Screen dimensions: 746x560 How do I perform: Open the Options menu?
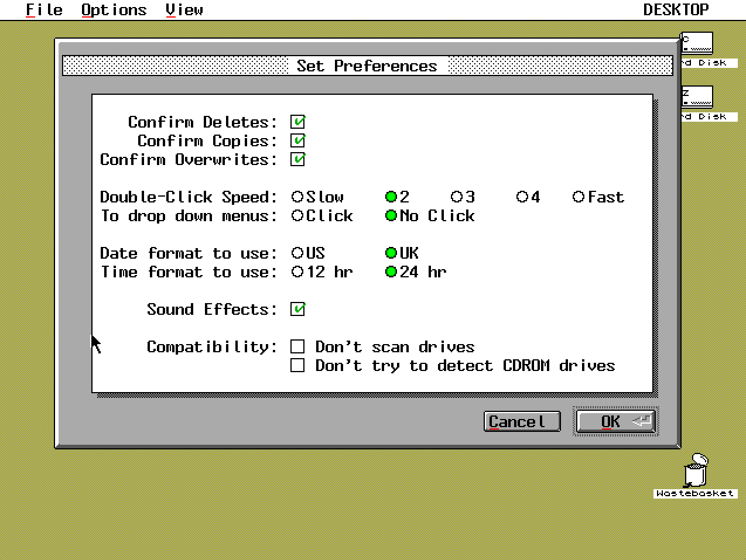(114, 10)
